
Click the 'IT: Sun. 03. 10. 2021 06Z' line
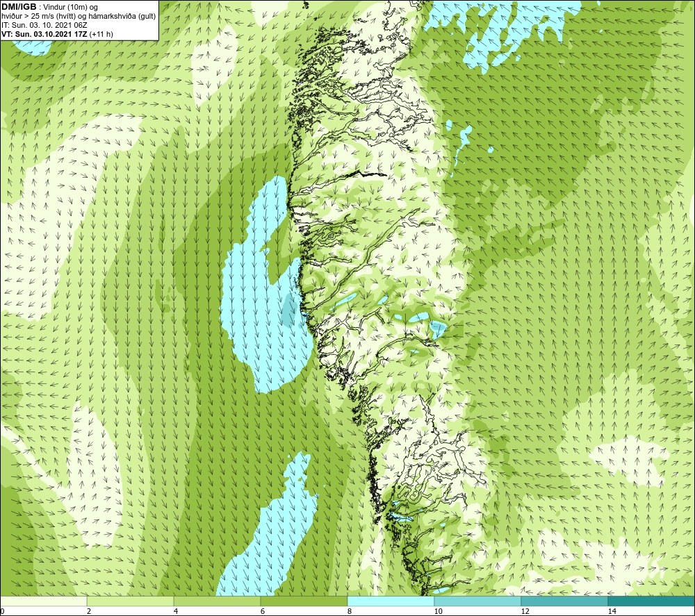pyautogui.click(x=44, y=25)
